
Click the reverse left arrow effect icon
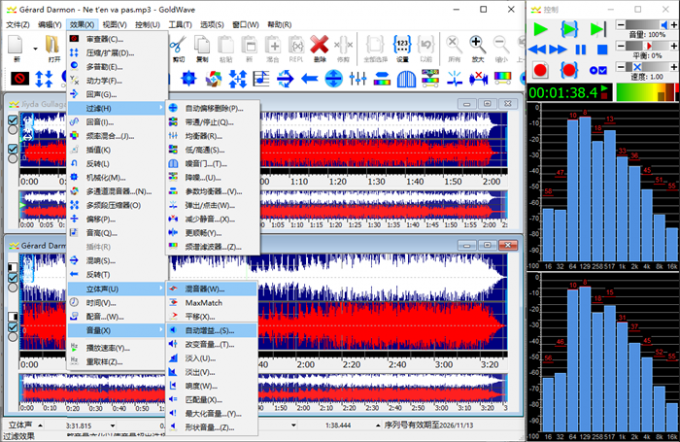coord(310,79)
